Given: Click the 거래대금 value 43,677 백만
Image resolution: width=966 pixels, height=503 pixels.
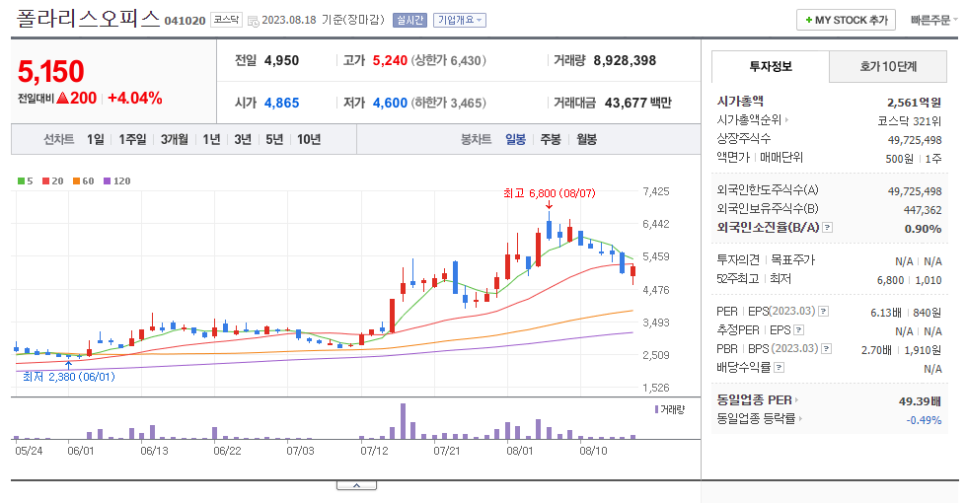Looking at the screenshot, I should pos(638,103).
